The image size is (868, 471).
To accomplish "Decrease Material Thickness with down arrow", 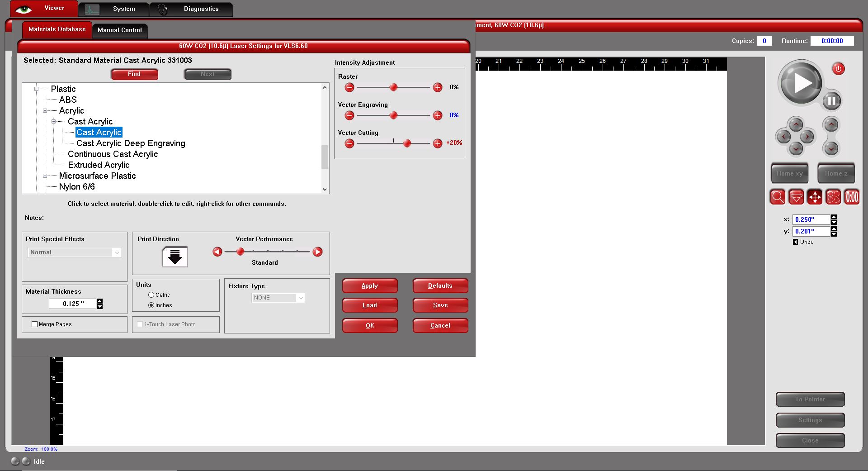I will click(x=99, y=306).
